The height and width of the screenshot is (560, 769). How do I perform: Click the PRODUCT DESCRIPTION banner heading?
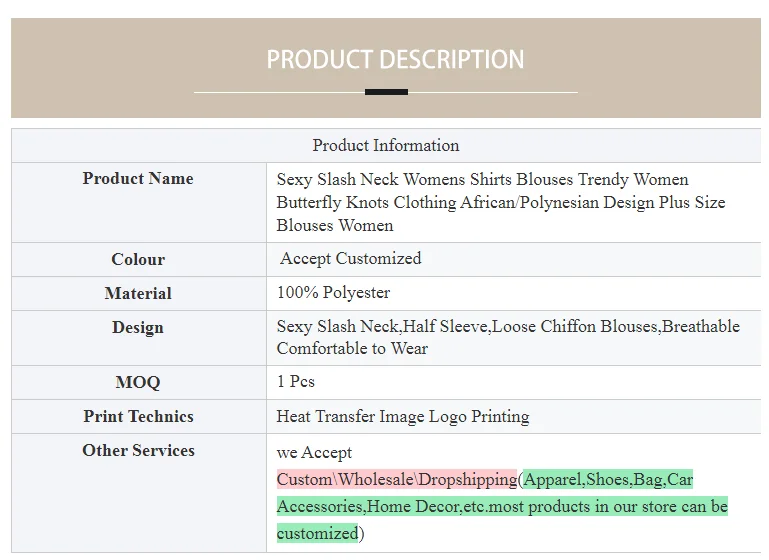click(395, 59)
